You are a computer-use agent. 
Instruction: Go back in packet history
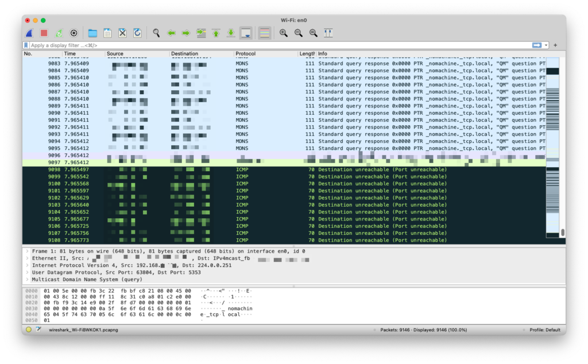[171, 33]
